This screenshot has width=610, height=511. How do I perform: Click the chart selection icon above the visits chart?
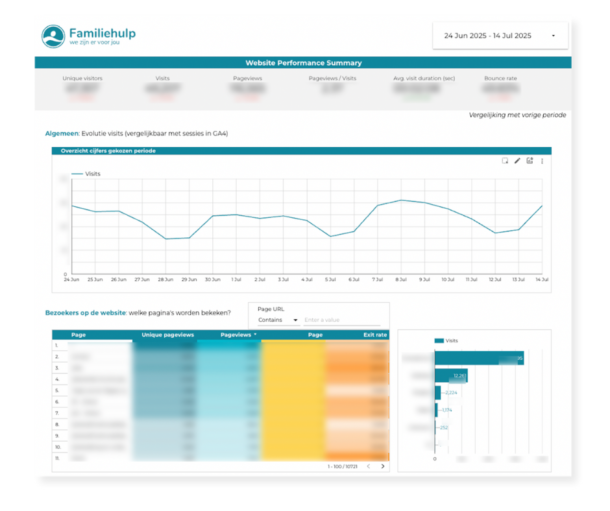pyautogui.click(x=505, y=160)
